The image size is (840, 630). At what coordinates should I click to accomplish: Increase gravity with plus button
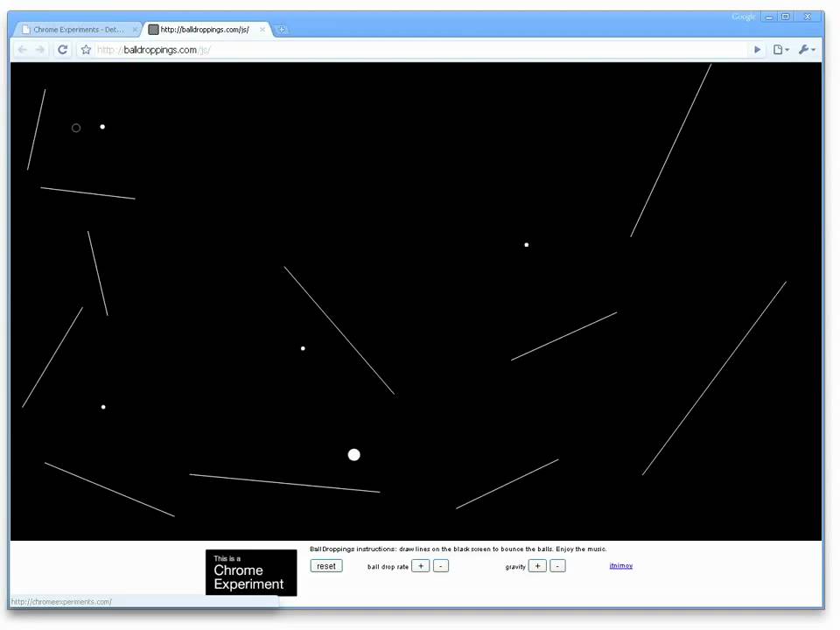click(537, 566)
